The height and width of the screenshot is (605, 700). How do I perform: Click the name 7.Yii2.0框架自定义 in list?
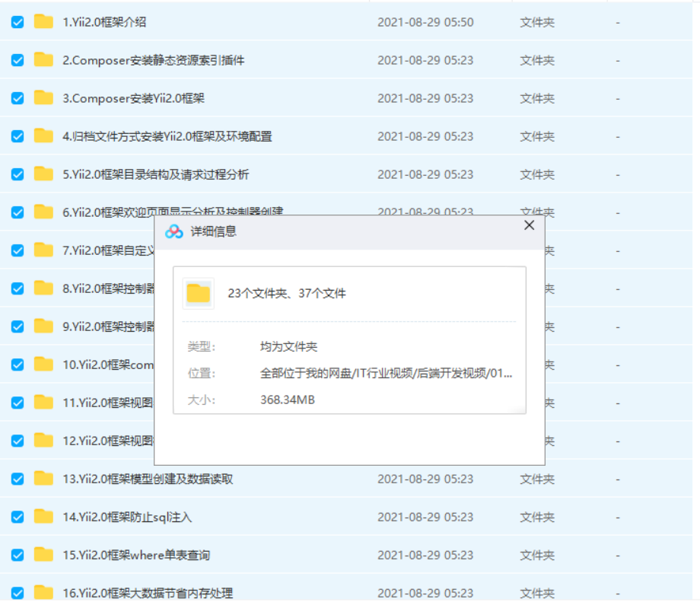pos(109,250)
